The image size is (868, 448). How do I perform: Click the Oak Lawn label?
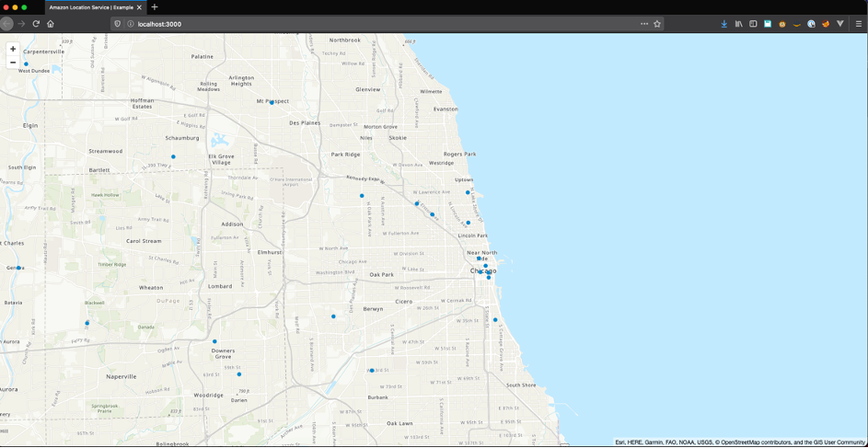coord(399,423)
